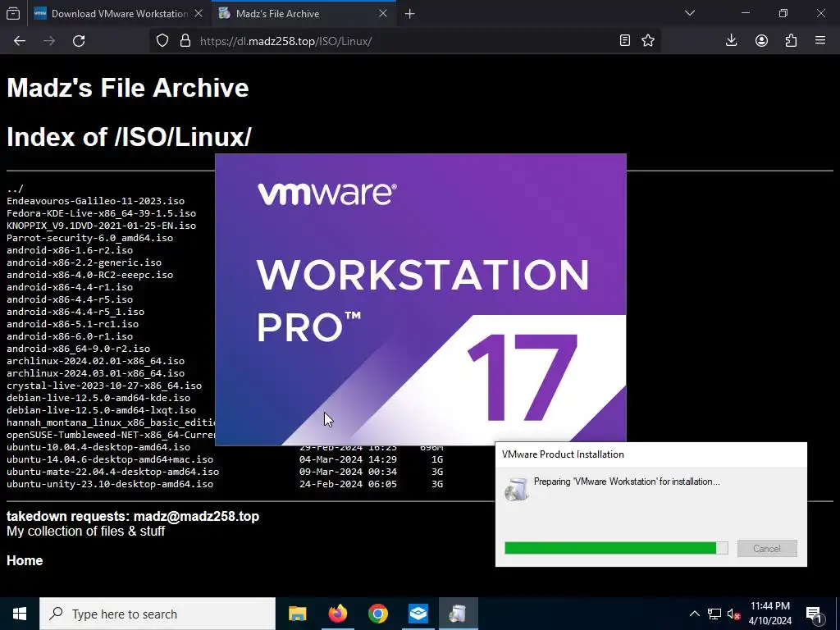The image size is (840, 630).
Task: Open the parent directory ../ link
Action: [15, 189]
